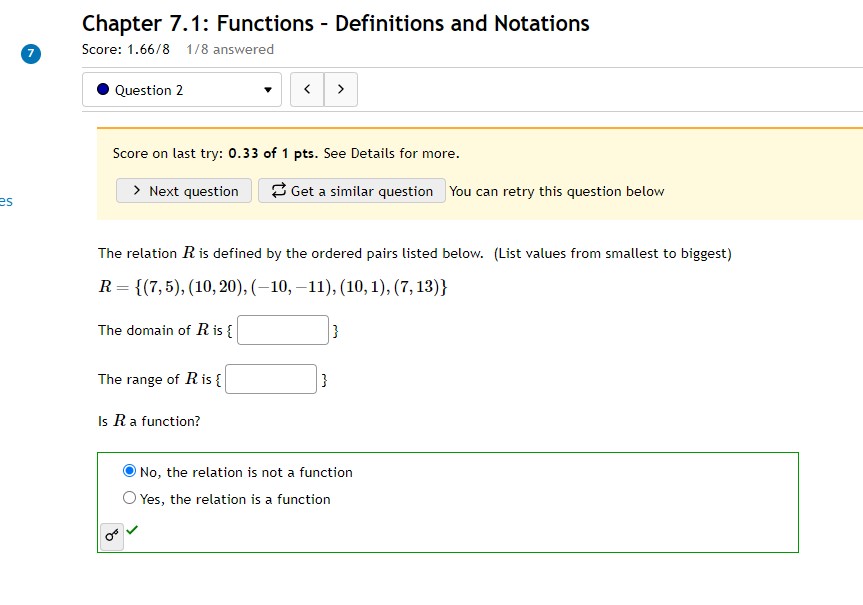Click the Next question button
863x605 pixels.
coord(183,190)
